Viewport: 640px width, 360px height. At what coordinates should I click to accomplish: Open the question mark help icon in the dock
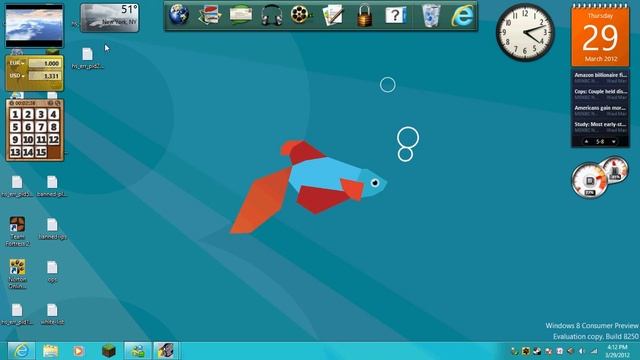click(x=396, y=16)
